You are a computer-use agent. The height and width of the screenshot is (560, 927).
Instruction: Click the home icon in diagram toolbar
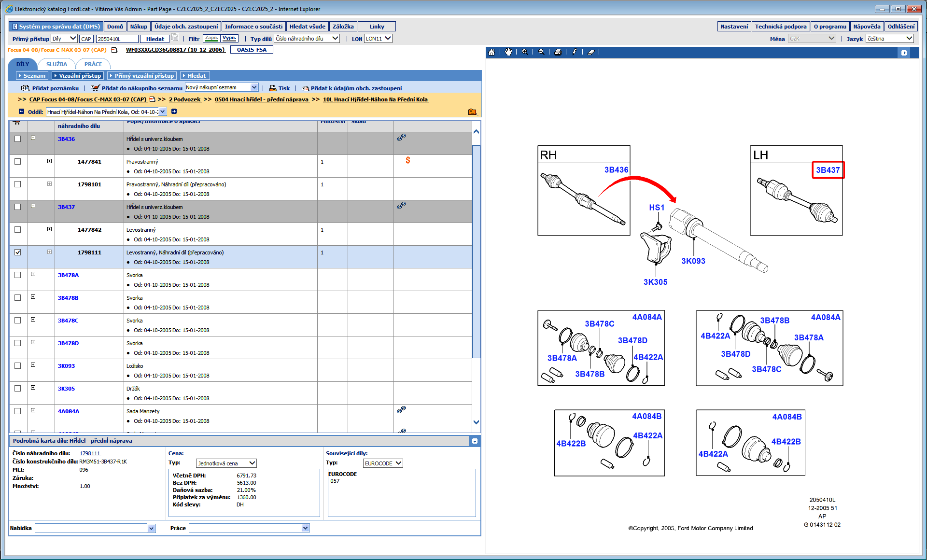pos(491,52)
